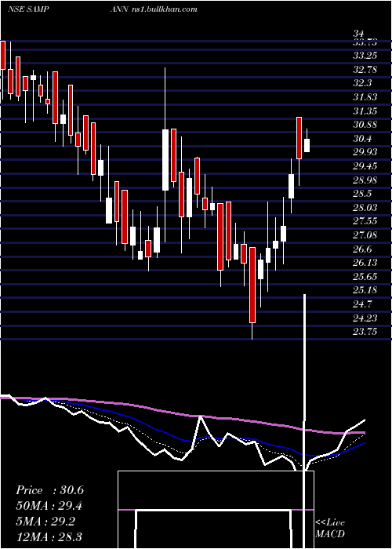Click the '12MA : 28.3' readout
This screenshot has width=392, height=549.
[x=49, y=537]
